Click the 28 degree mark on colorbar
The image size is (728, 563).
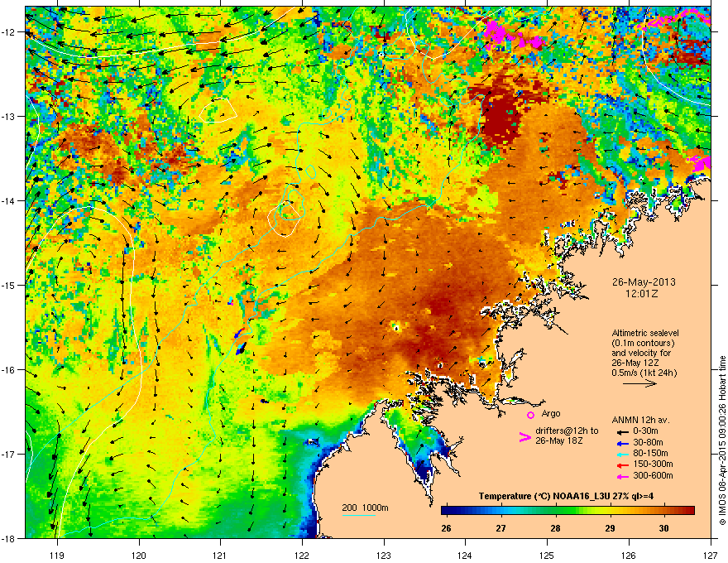[x=555, y=528]
